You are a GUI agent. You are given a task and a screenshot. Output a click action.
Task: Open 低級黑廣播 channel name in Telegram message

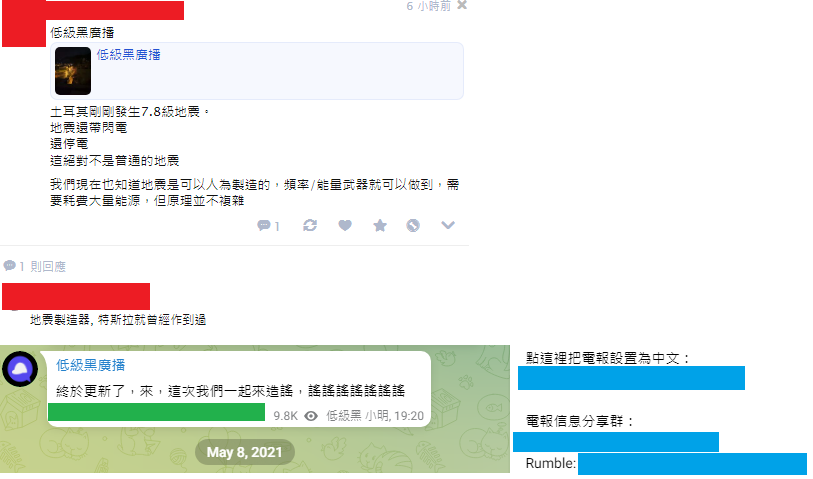(91, 365)
